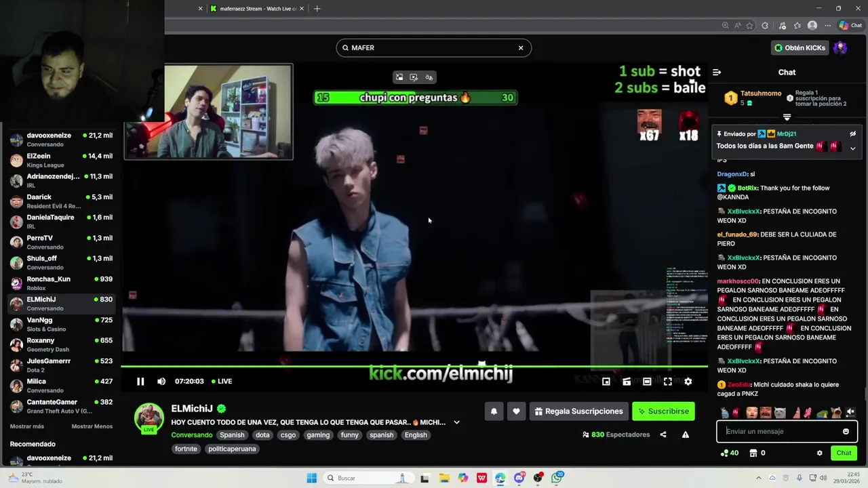Open DanielaTaquire channel in sidebar
This screenshot has height=488, width=868.
[x=61, y=222]
